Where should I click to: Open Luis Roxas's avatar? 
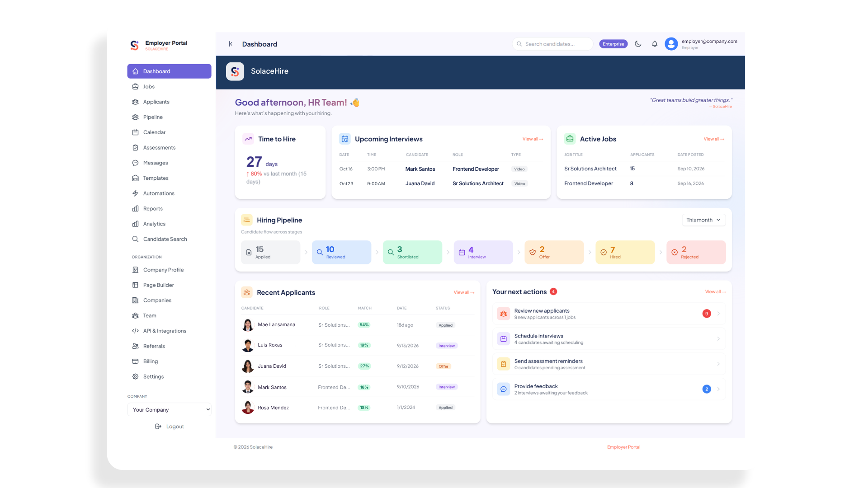pos(248,345)
